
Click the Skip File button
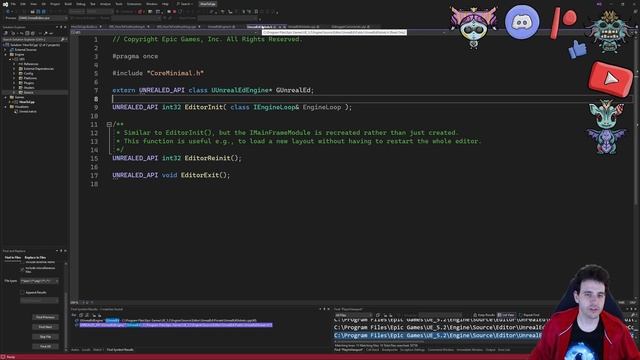pos(45,337)
